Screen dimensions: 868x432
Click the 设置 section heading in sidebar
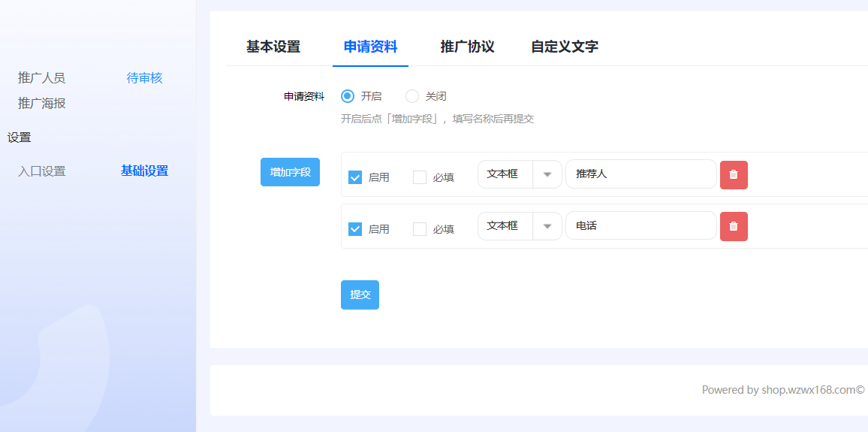click(20, 138)
